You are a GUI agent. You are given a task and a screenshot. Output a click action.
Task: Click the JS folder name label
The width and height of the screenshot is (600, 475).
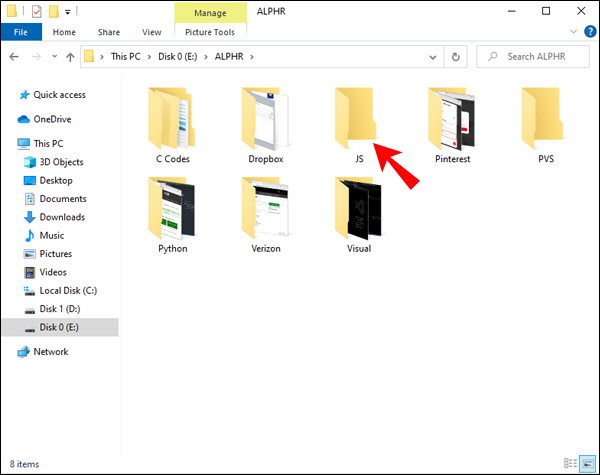pyautogui.click(x=359, y=159)
